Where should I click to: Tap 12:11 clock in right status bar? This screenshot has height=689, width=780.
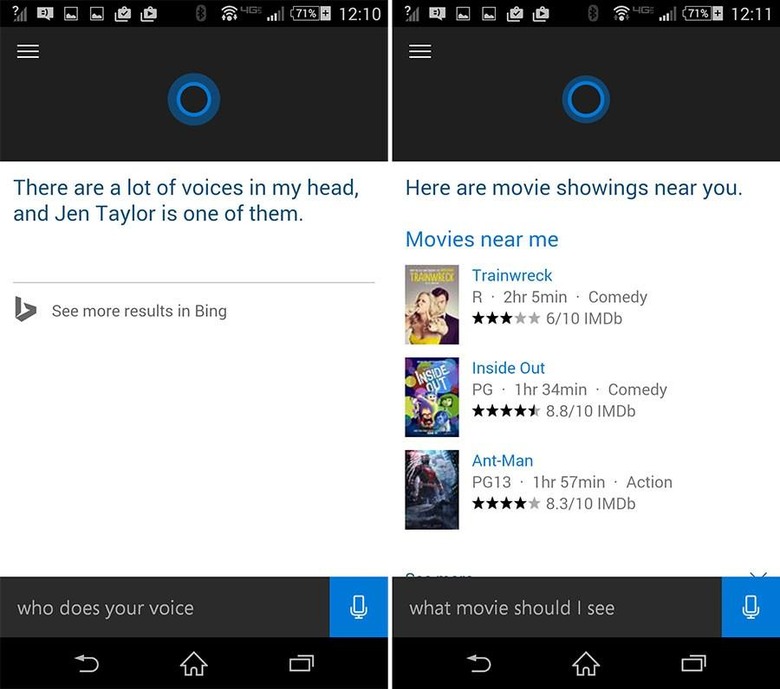[751, 14]
